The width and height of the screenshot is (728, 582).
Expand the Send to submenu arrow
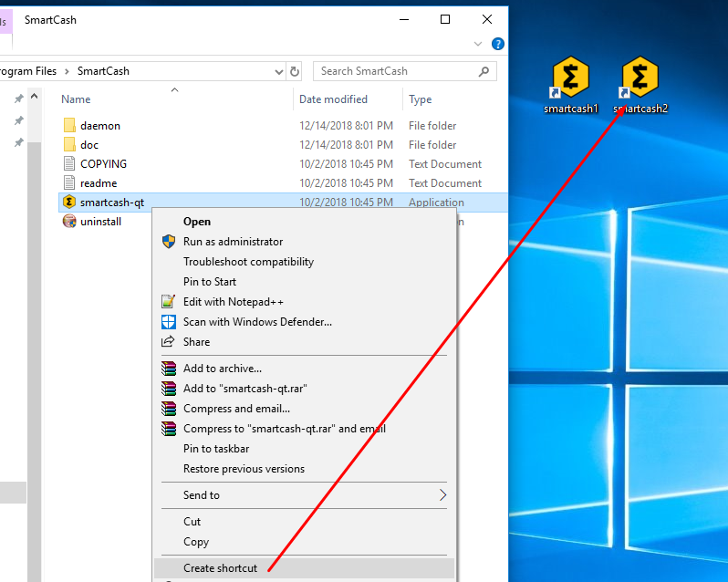(x=442, y=495)
